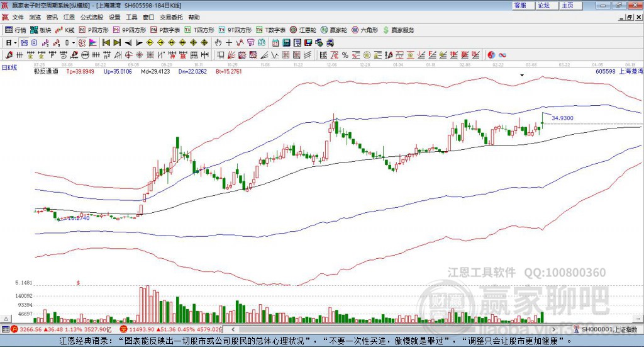Image resolution: width=644 pixels, height=347 pixels.
Task: Step chart right with black arrow
Action: [139, 43]
